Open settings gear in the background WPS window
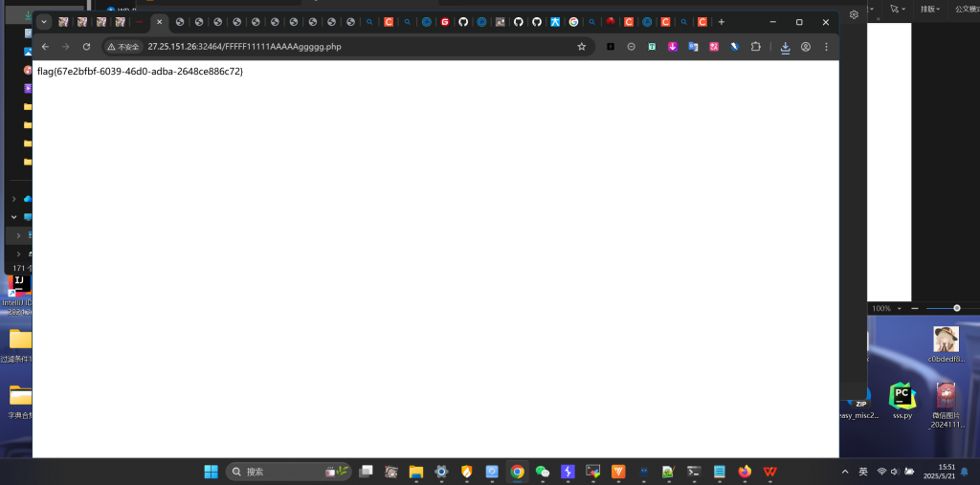 click(854, 14)
